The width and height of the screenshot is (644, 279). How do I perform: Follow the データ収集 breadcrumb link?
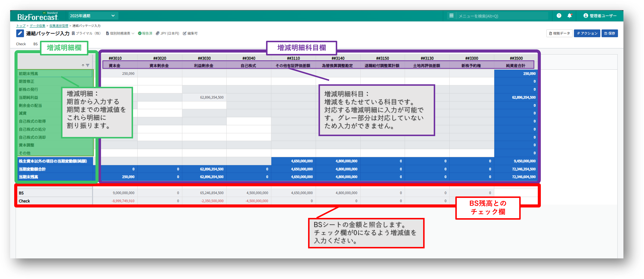click(x=38, y=26)
